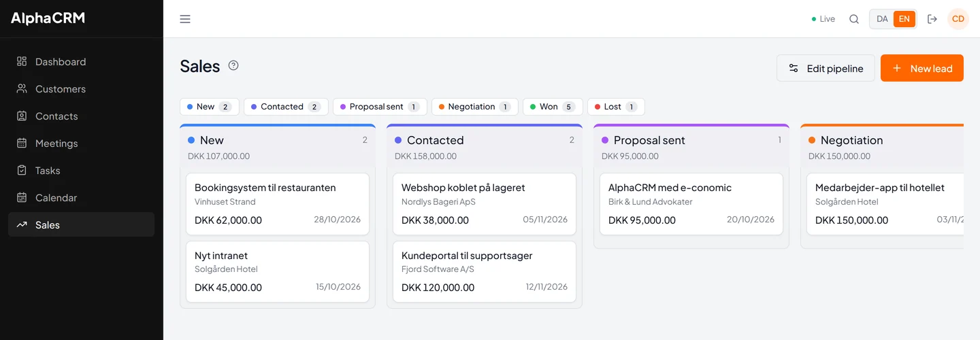Click the Customers people icon
Screen dimensions: 980x340
(22, 88)
